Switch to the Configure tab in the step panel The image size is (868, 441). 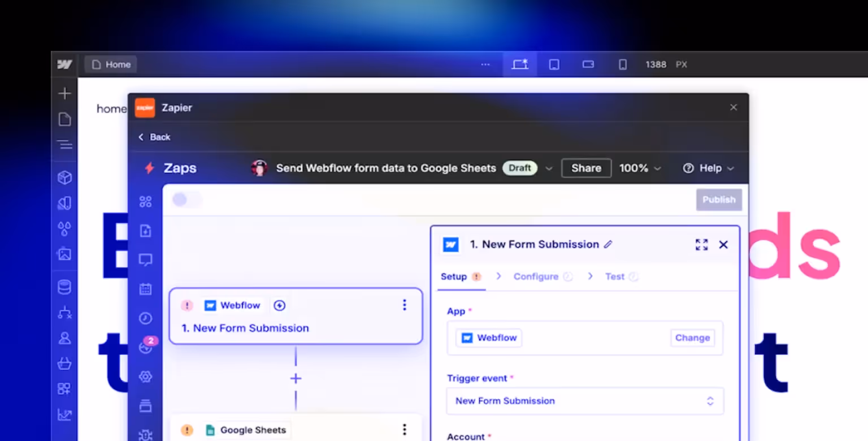(536, 276)
